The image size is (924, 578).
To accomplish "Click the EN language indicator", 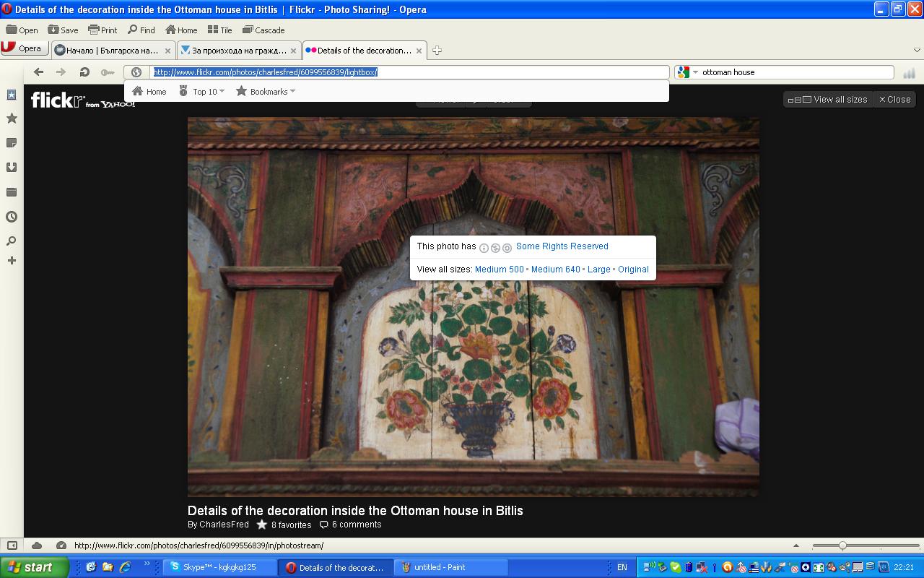I will click(622, 567).
